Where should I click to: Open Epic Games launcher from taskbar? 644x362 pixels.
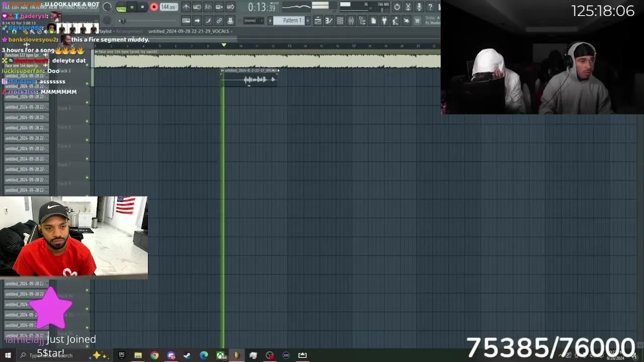tap(121, 355)
